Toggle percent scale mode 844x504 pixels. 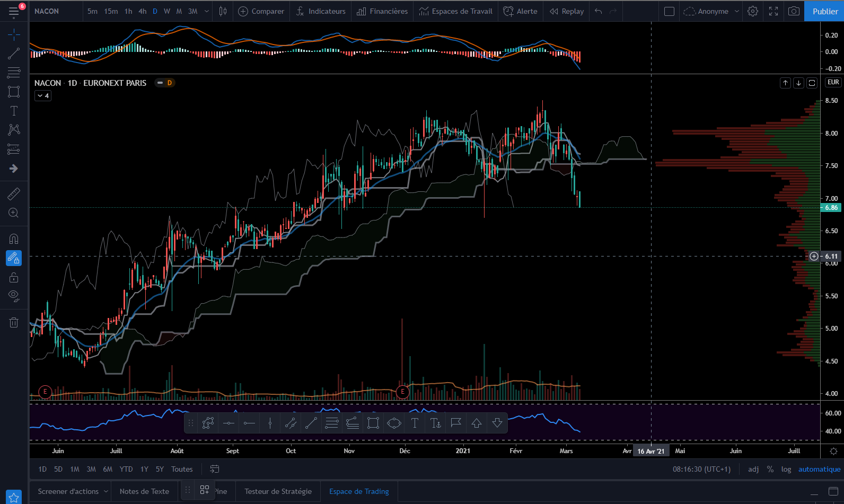(x=770, y=469)
